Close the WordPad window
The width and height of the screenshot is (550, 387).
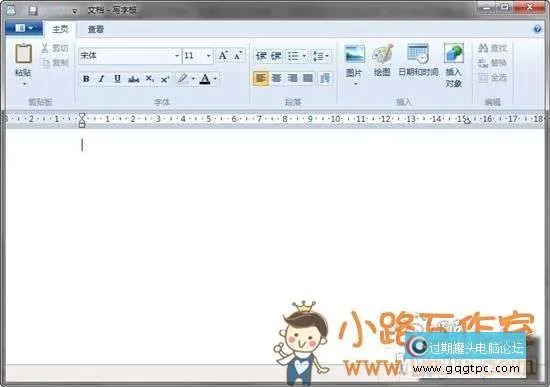530,7
